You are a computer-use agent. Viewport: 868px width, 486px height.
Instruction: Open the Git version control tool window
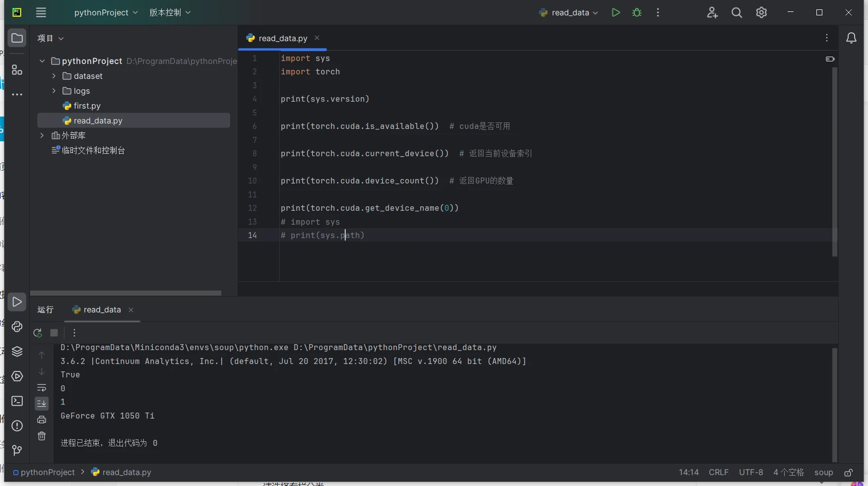[17, 450]
